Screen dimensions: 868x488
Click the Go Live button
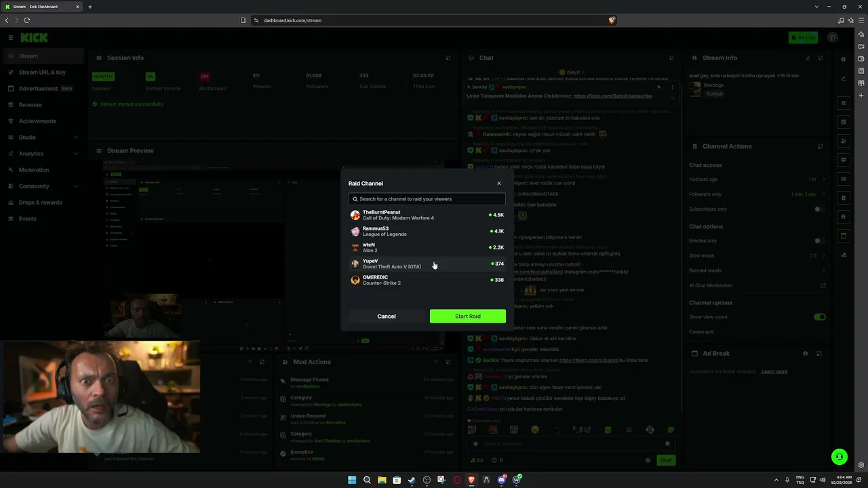point(803,38)
